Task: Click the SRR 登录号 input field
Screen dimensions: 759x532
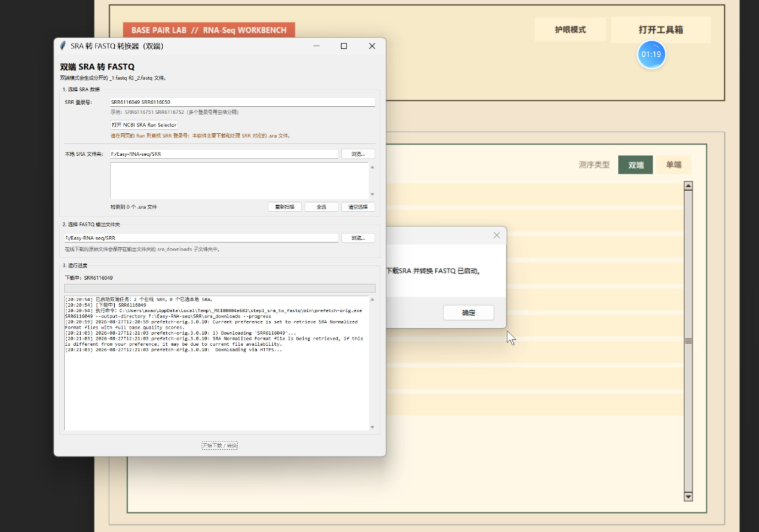Action: click(x=242, y=102)
